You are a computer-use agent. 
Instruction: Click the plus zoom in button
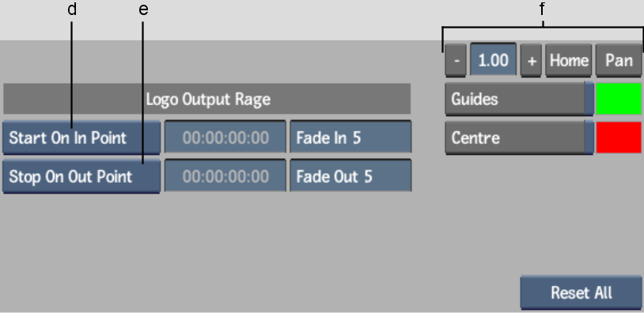tap(531, 60)
